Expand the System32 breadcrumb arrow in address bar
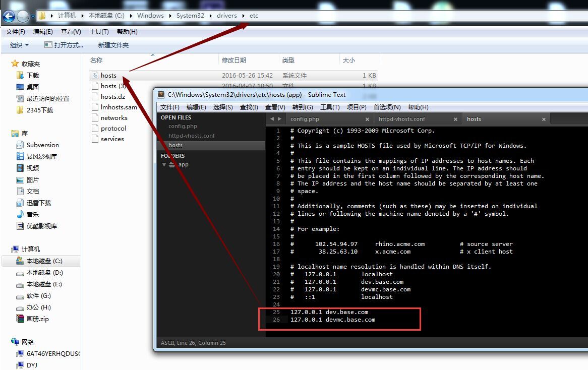Image resolution: width=588 pixels, height=370 pixels. (210, 16)
